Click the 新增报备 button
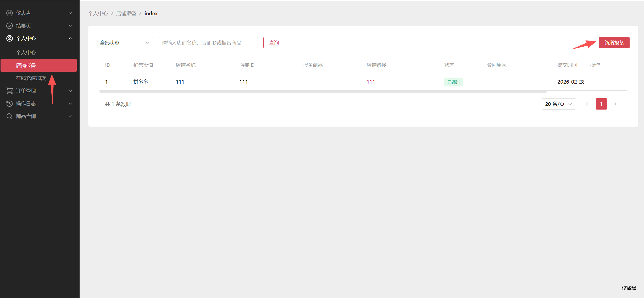Screen dimensions: 644x298 (614, 43)
